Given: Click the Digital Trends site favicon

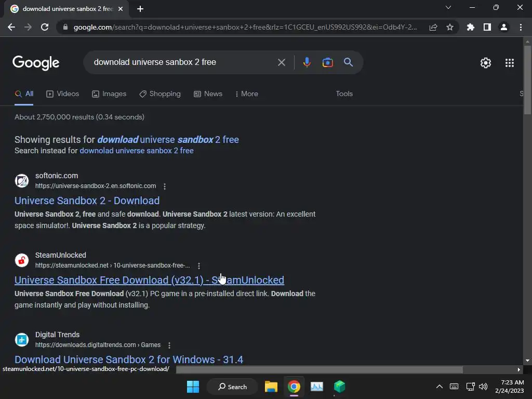Looking at the screenshot, I should [22, 340].
